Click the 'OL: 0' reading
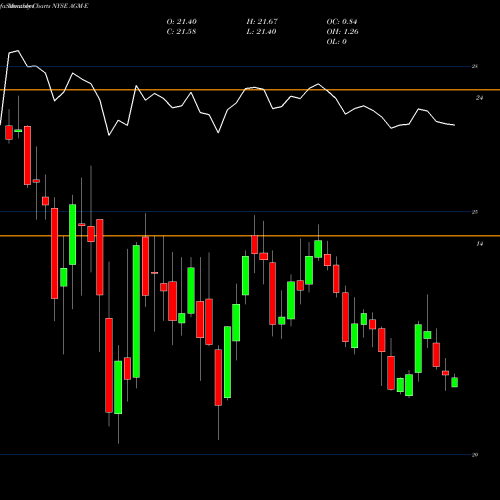The height and width of the screenshot is (500, 500). 336,42
